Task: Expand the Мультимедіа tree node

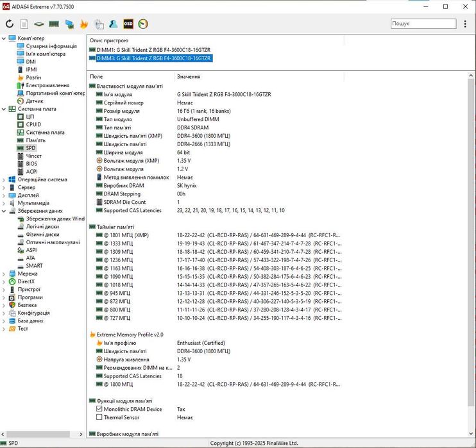Action: 4,203
